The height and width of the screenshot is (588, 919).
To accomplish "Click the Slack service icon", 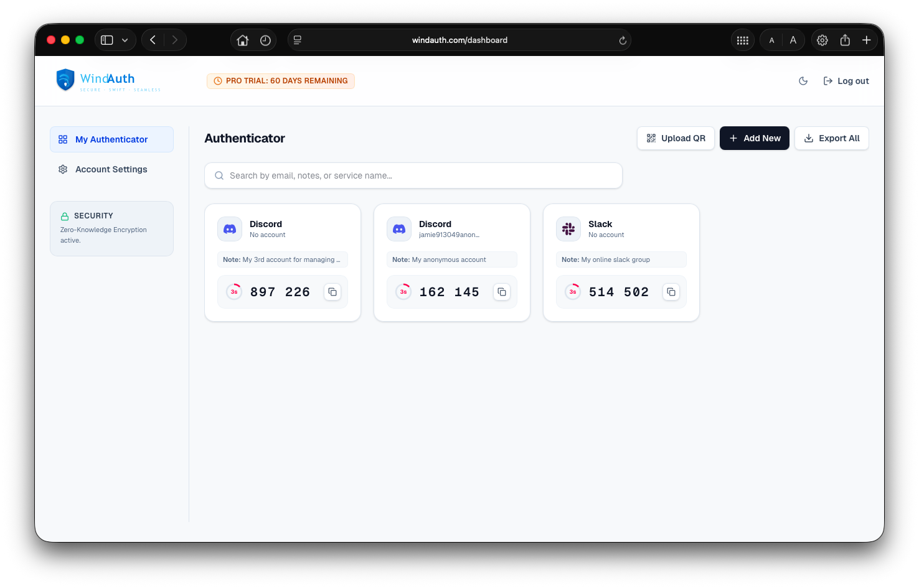I will click(x=568, y=228).
